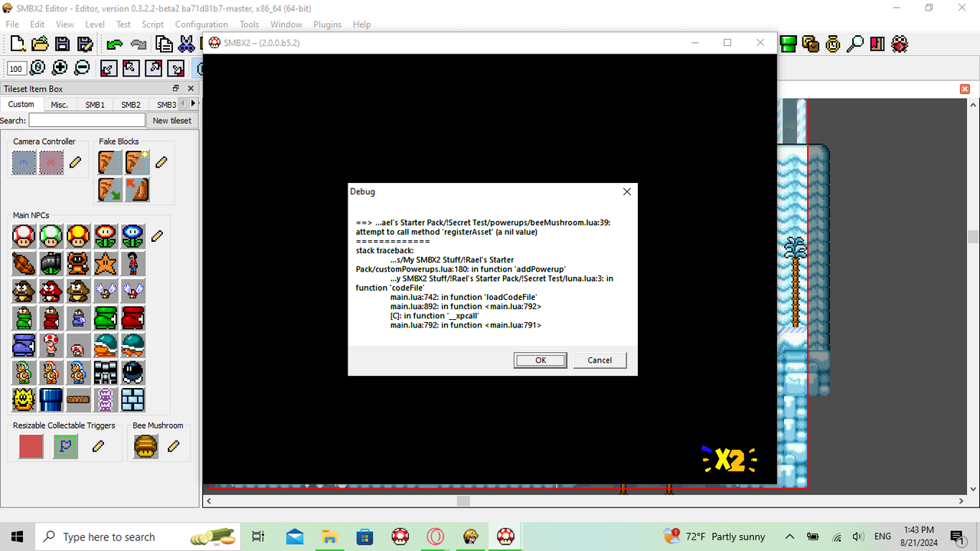980x551 pixels.
Task: Select the green pipe warp tool
Action: 788,44
